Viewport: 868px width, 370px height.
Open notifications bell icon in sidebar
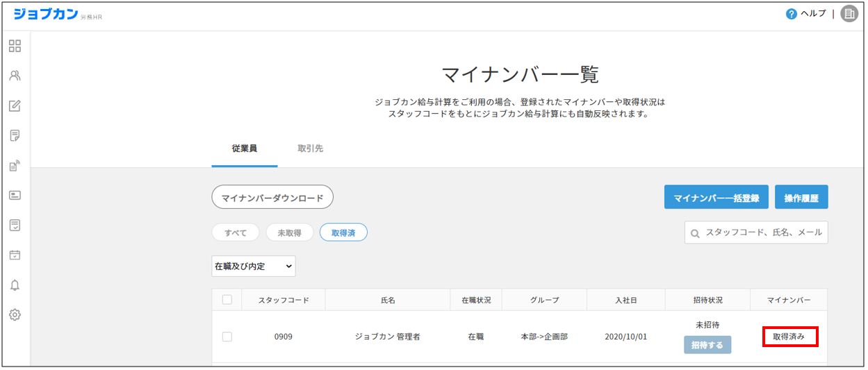15,285
